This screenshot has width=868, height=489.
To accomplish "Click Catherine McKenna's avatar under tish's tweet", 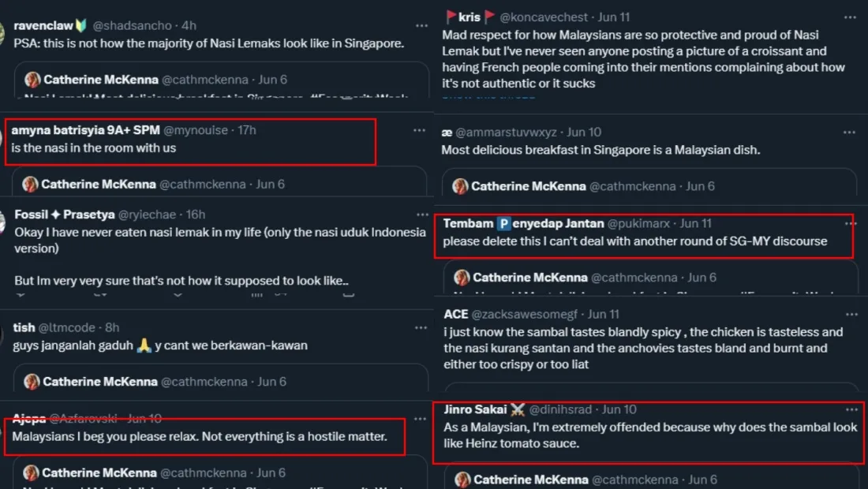I will point(32,382).
